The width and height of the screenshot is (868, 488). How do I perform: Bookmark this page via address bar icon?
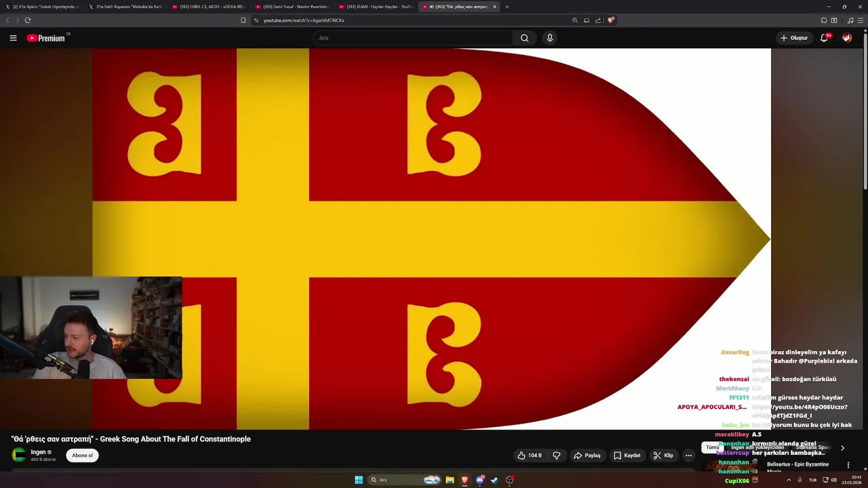pos(243,20)
